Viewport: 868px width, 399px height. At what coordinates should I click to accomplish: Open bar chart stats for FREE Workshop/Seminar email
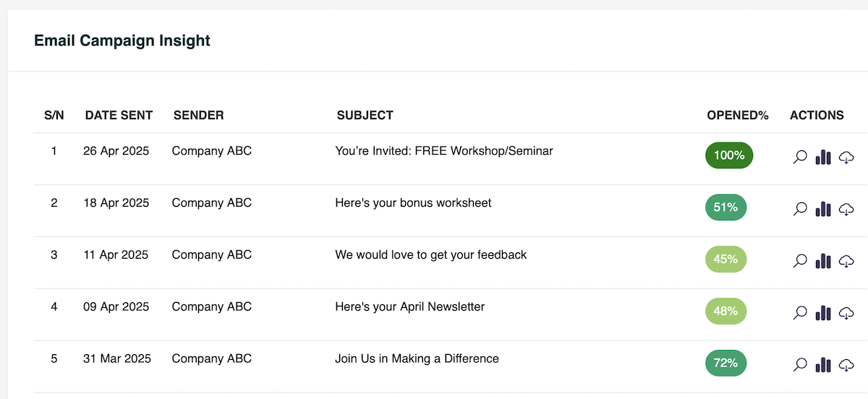(x=823, y=157)
